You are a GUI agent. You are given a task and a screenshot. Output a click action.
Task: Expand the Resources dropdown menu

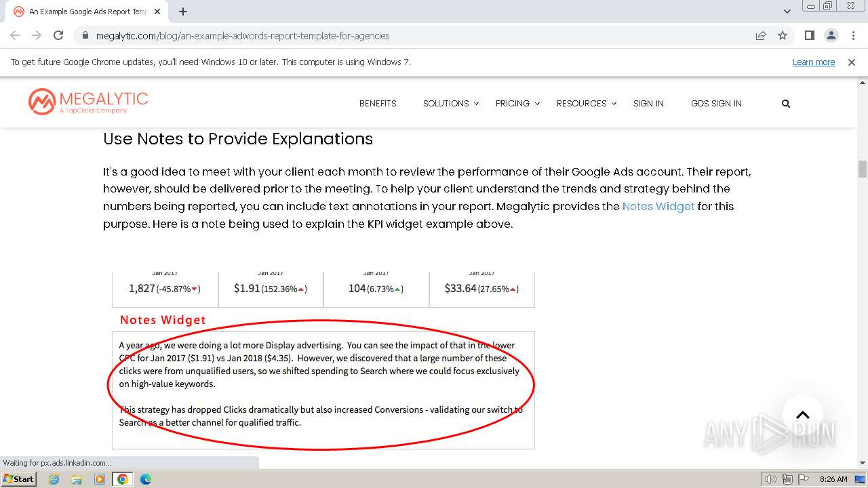[586, 104]
